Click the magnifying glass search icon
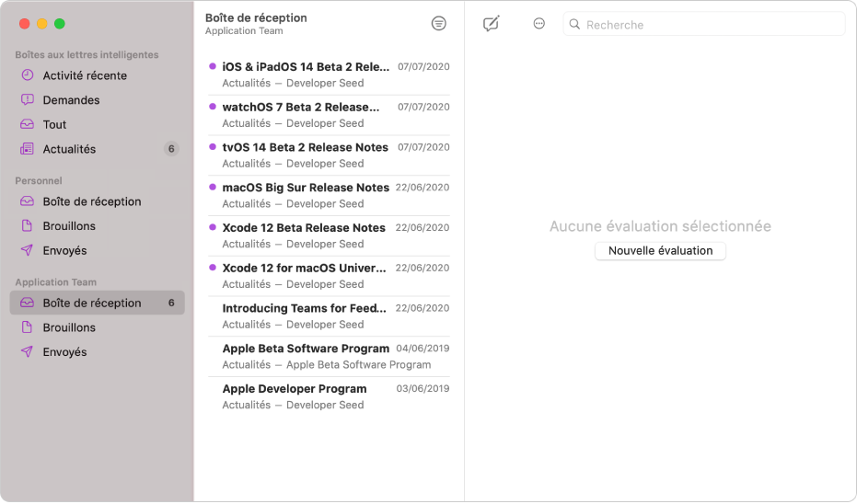 coord(574,24)
